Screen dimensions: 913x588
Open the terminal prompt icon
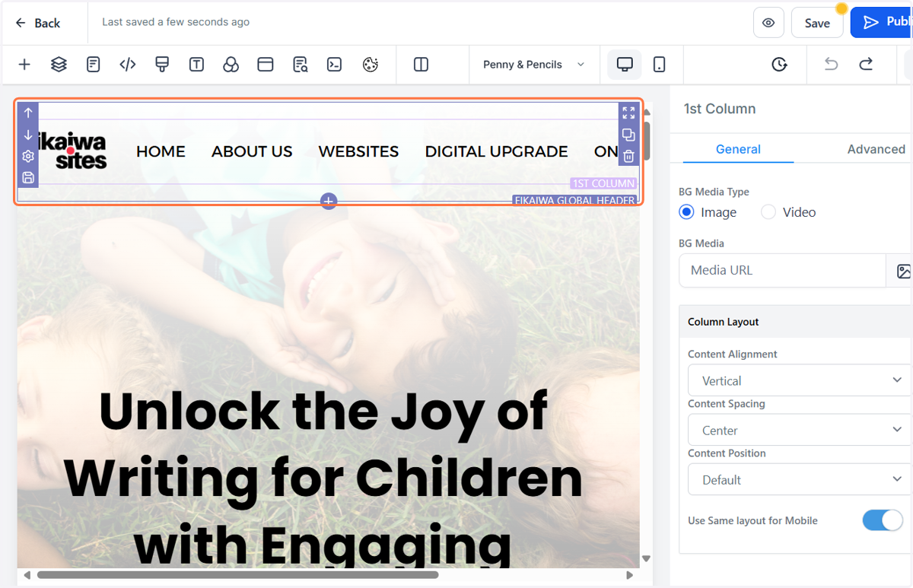coord(334,65)
